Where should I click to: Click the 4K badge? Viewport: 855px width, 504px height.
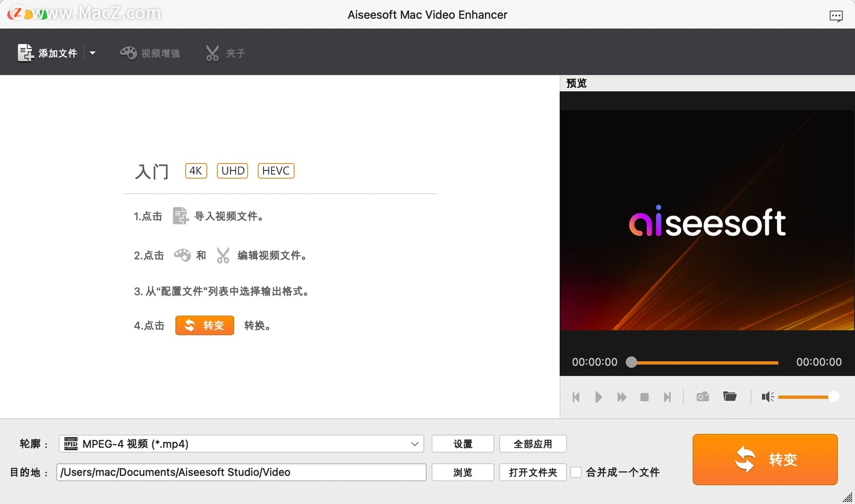[196, 171]
